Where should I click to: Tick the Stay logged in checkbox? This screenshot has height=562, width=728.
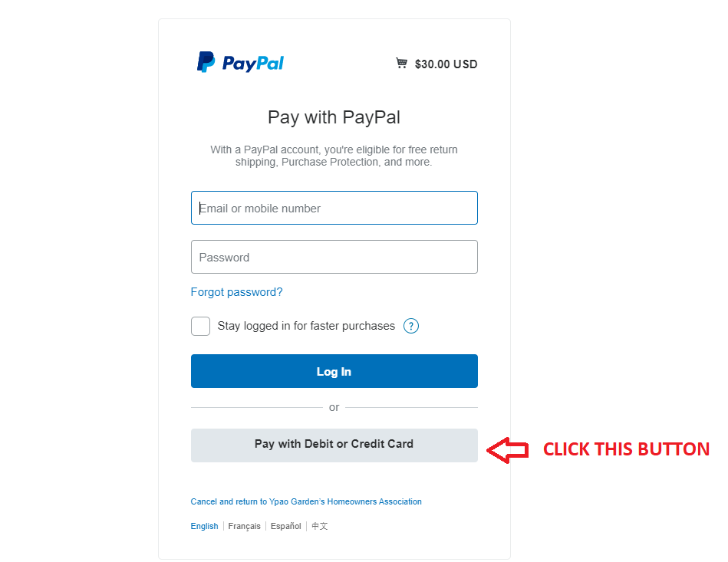200,327
